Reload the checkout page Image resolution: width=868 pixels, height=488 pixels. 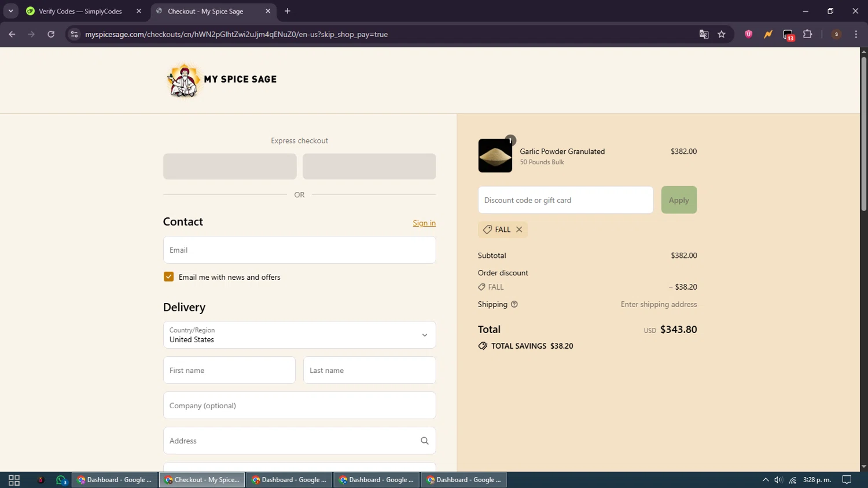pyautogui.click(x=51, y=34)
